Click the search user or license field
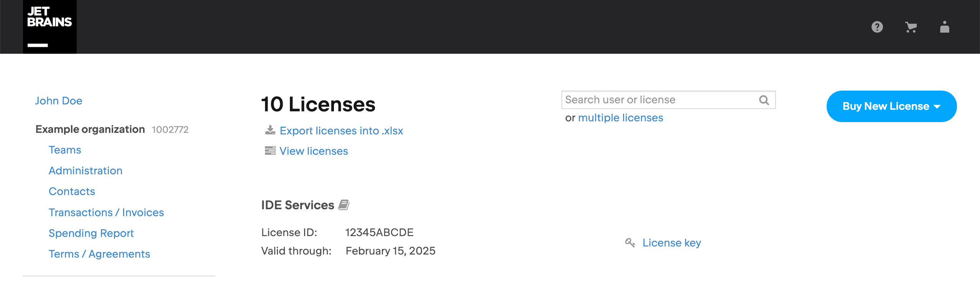This screenshot has width=980, height=291. coord(652,99)
